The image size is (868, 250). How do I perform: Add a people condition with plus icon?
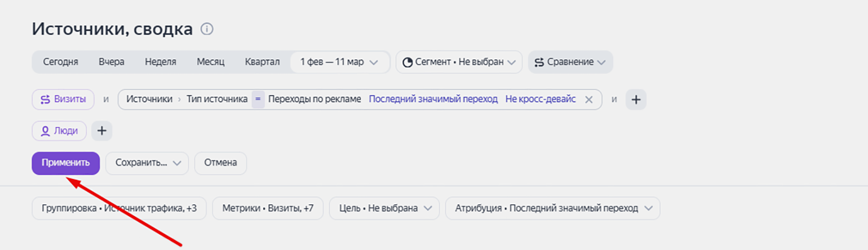pos(101,131)
